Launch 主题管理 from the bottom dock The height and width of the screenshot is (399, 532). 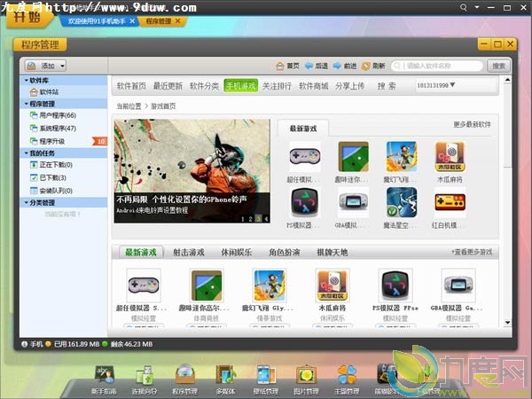(x=347, y=380)
